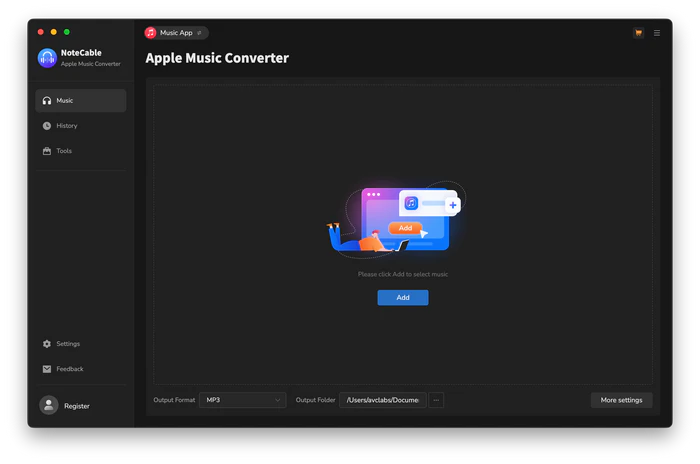Screen dimensions: 700x464
Task: Click the Output Format label
Action: click(174, 400)
